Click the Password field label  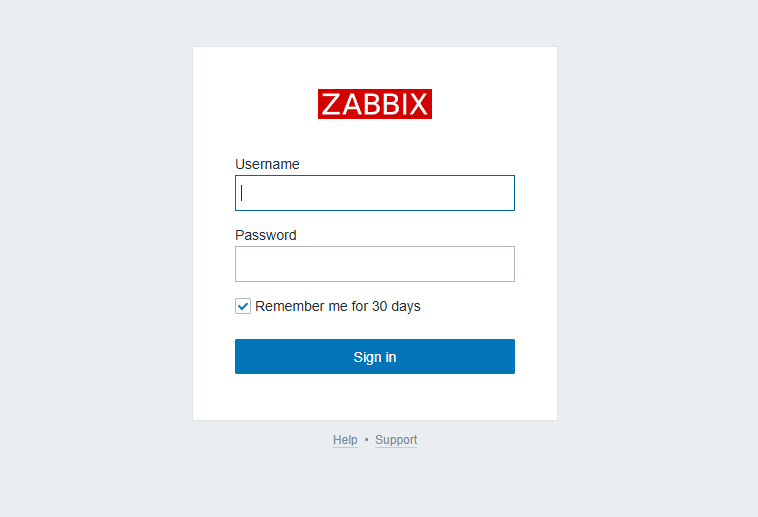tap(265, 235)
